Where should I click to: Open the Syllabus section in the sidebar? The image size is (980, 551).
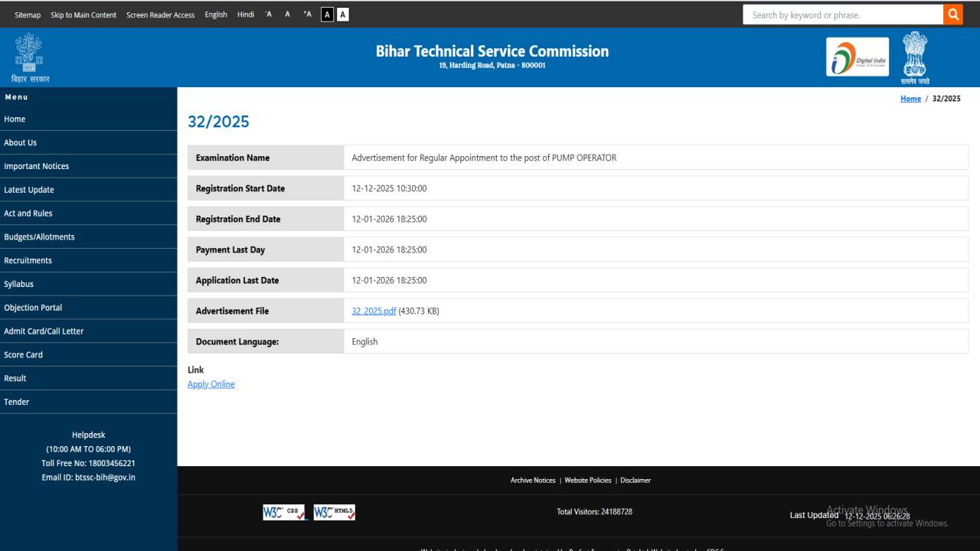(18, 284)
